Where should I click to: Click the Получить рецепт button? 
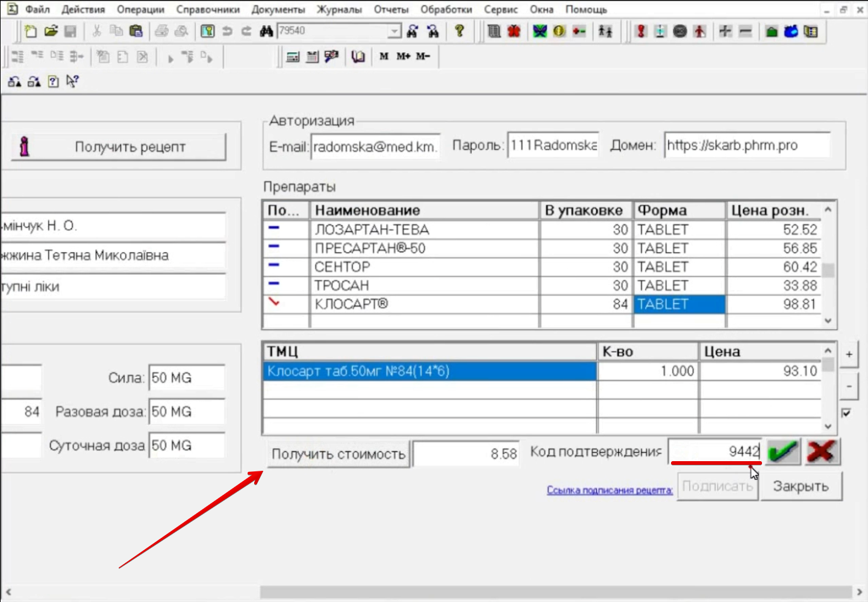tap(119, 147)
